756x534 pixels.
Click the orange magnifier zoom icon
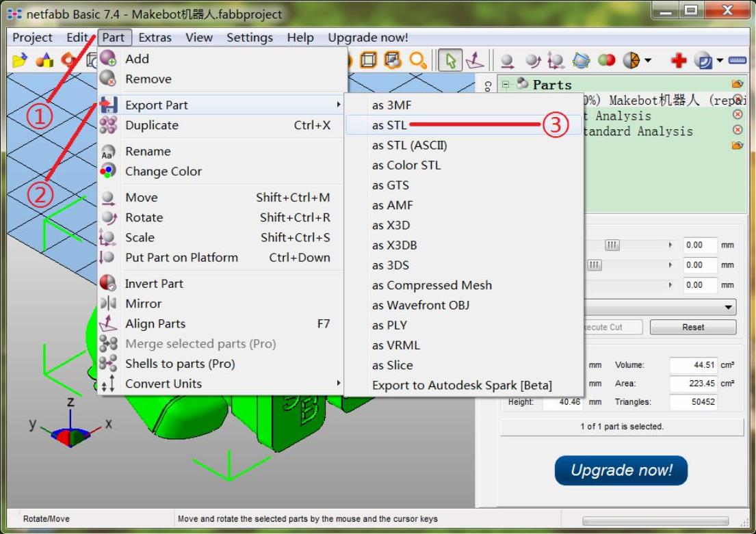point(418,60)
